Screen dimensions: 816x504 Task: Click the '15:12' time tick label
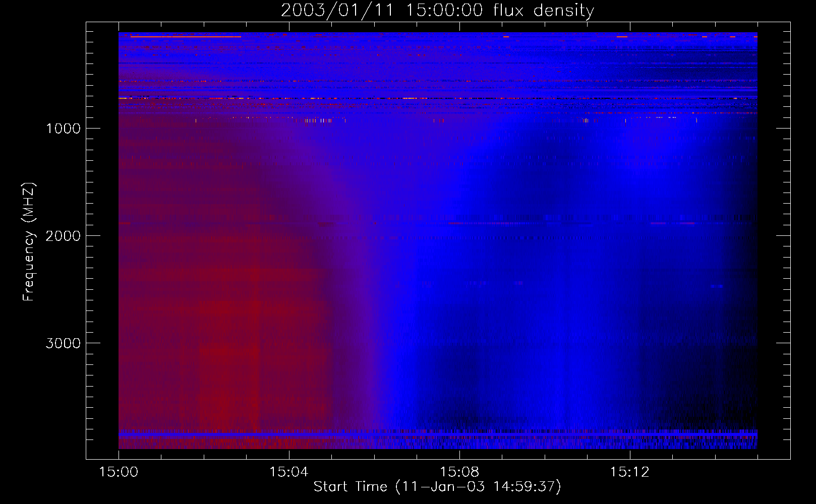coord(630,472)
